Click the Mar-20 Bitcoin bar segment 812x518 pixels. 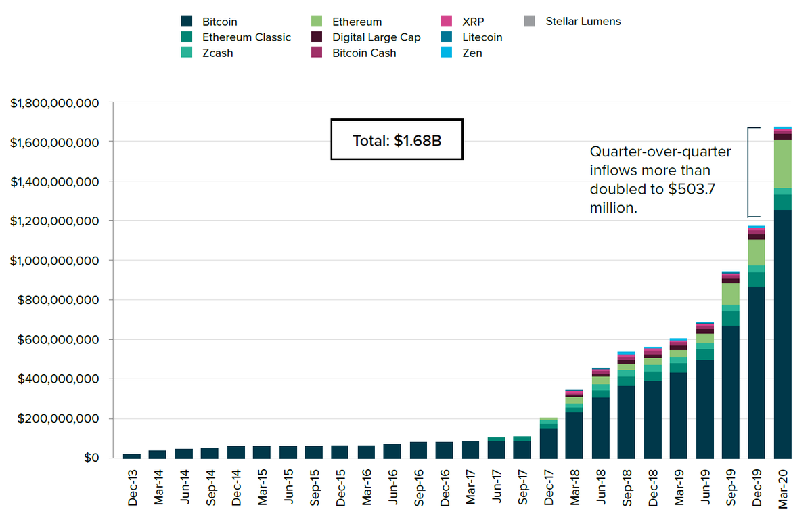(x=783, y=334)
